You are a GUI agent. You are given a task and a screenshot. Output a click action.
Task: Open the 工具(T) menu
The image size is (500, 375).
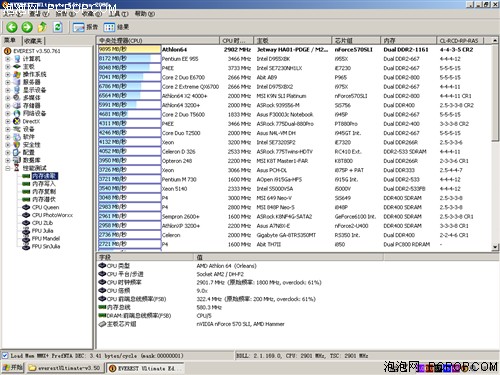coord(118,14)
